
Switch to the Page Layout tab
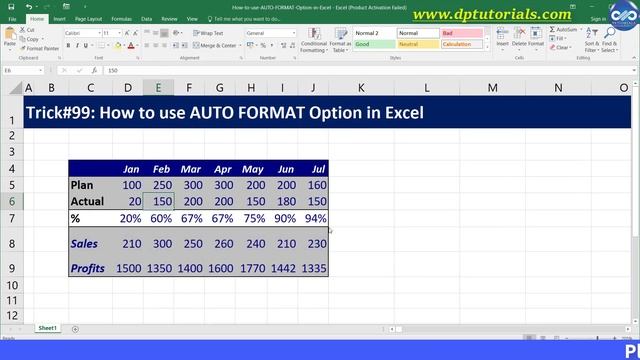[x=88, y=19]
